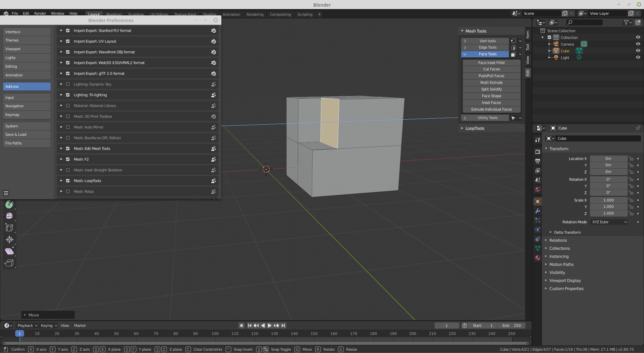
Task: Open Render properties tab
Action: [x=538, y=152]
